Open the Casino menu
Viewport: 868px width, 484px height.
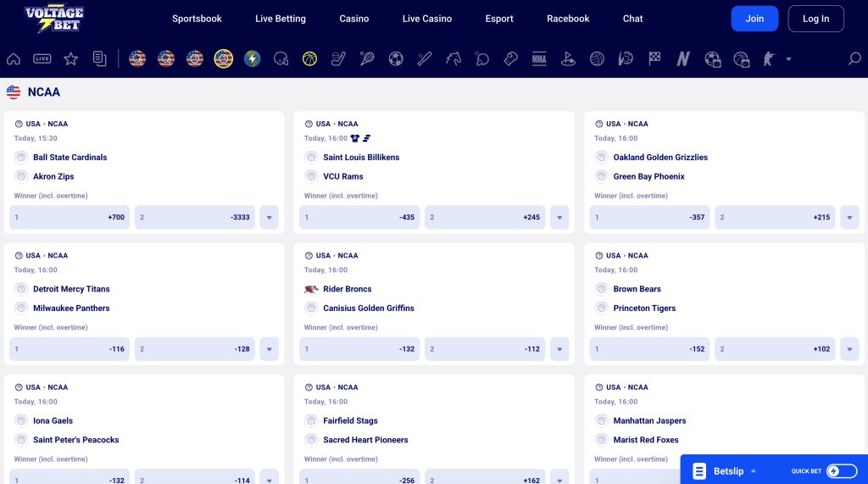coord(354,19)
